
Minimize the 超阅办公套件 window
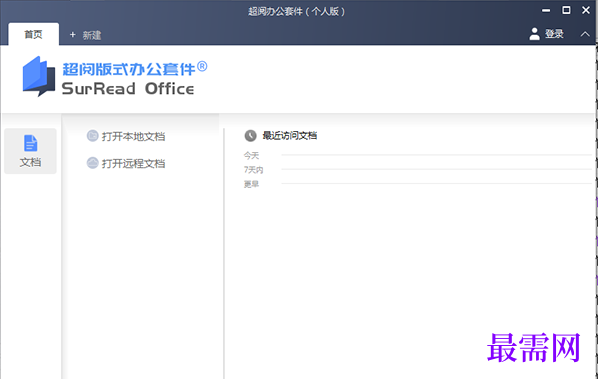(546, 11)
